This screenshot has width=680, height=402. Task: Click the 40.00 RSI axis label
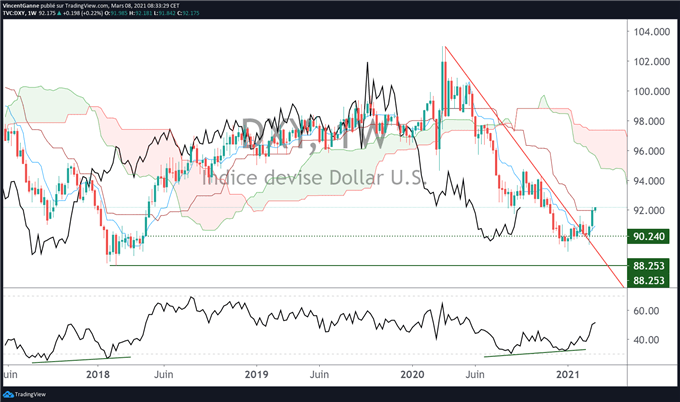646,340
